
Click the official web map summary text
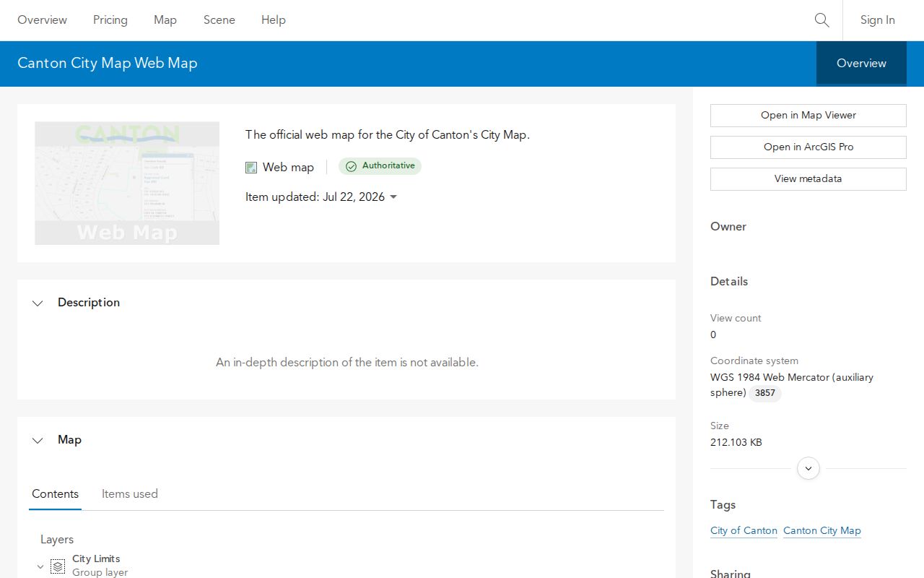pyautogui.click(x=388, y=134)
